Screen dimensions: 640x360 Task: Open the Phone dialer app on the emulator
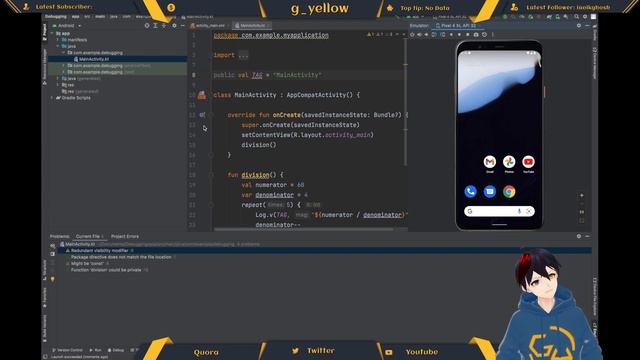pyautogui.click(x=470, y=191)
